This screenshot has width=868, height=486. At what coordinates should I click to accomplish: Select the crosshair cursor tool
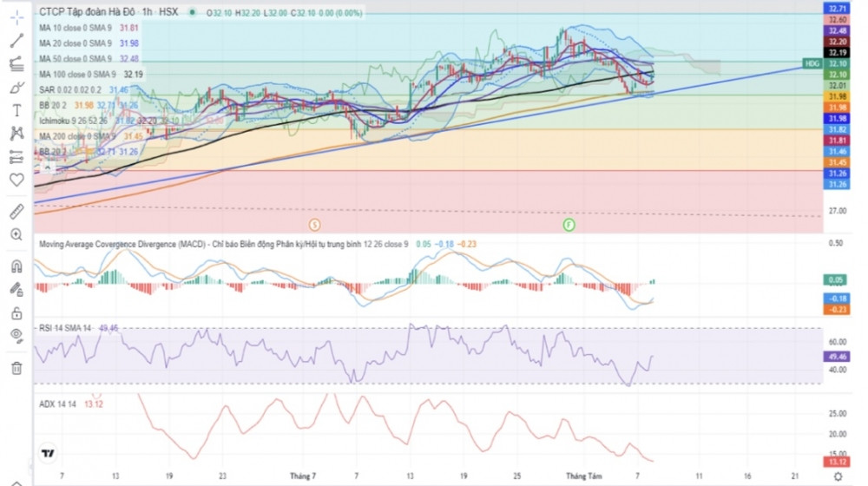click(16, 16)
